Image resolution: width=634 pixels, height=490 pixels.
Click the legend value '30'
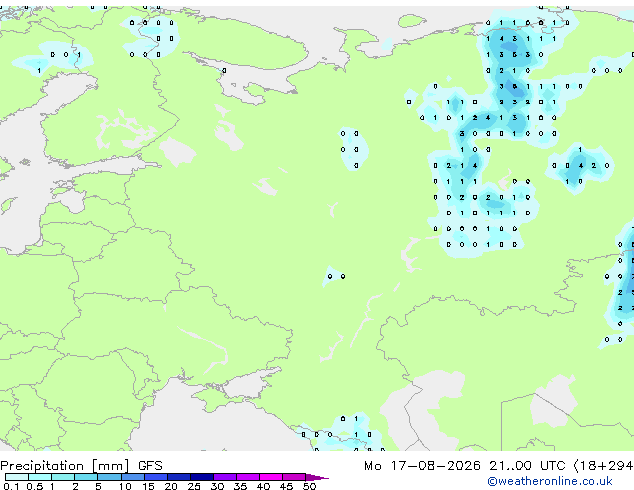pos(217,486)
